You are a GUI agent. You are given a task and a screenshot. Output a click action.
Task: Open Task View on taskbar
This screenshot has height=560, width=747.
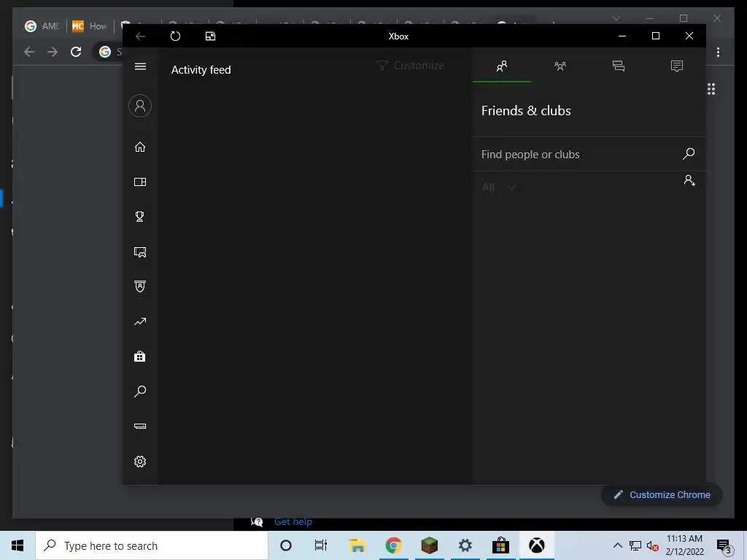click(321, 545)
